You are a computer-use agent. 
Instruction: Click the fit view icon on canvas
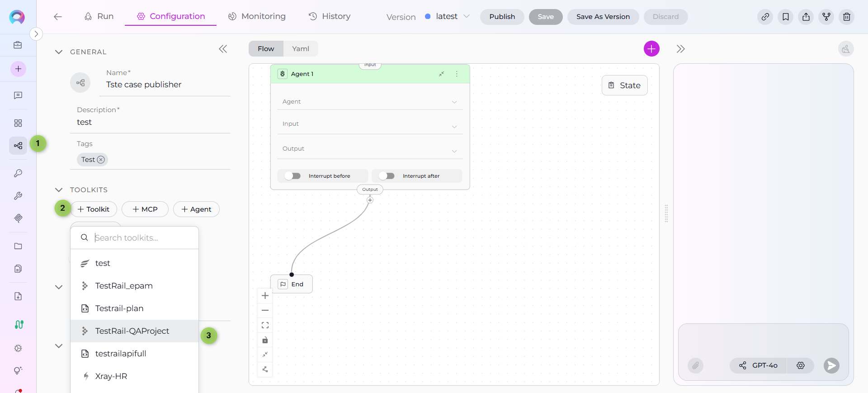pyautogui.click(x=265, y=325)
